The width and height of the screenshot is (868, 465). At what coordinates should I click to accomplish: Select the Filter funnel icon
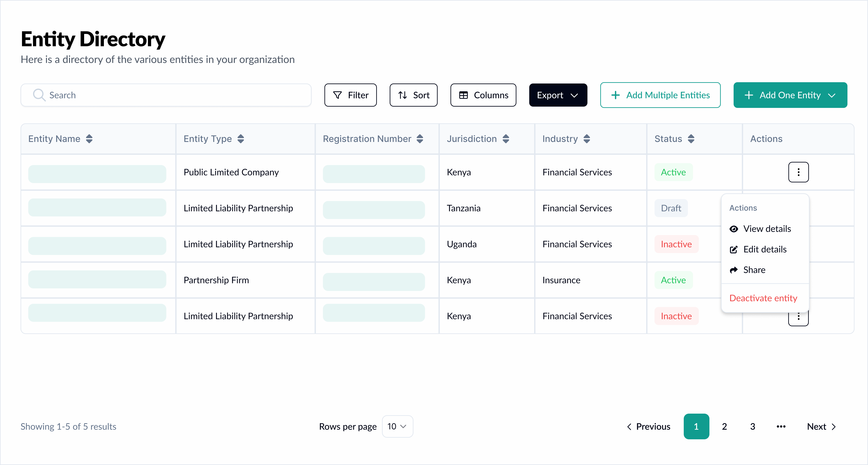click(x=337, y=95)
